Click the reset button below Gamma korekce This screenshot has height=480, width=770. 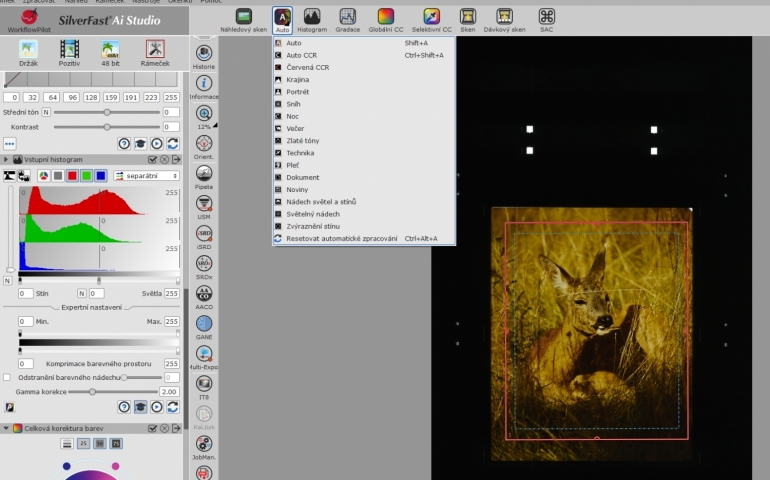point(172,407)
